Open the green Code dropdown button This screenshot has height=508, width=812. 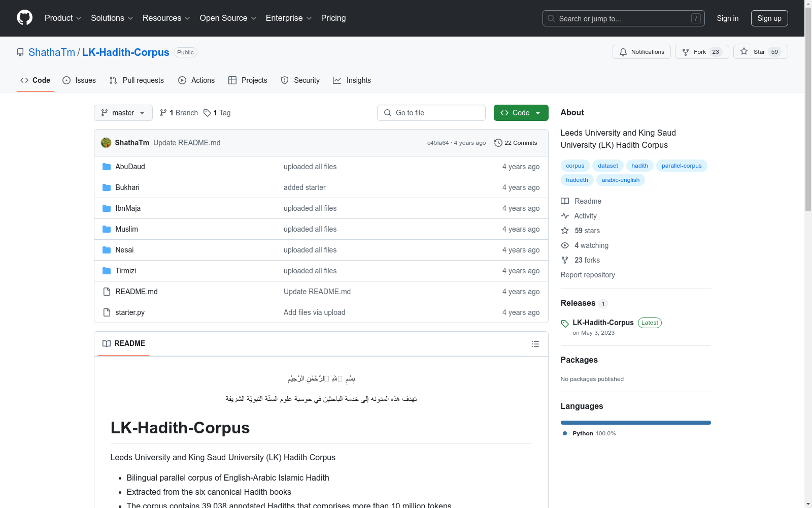point(521,113)
